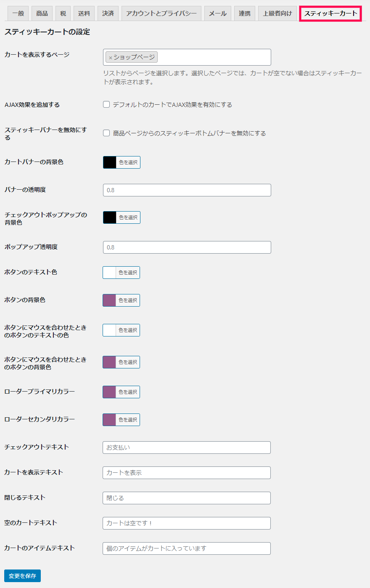
Task: Click 色を選択 for ボタンのテキスト色
Action: (128, 273)
